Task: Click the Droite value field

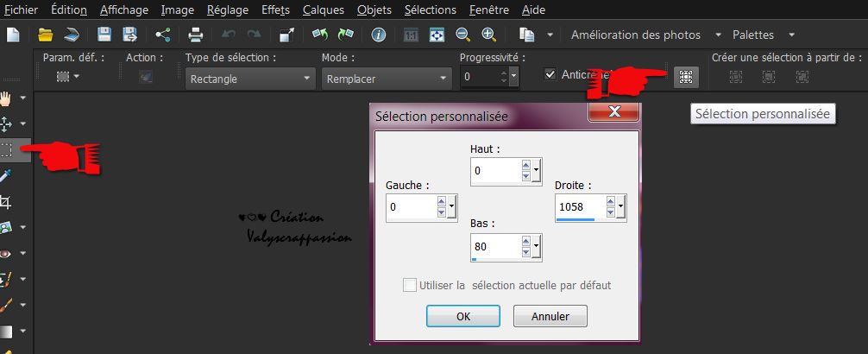Action: (x=580, y=207)
